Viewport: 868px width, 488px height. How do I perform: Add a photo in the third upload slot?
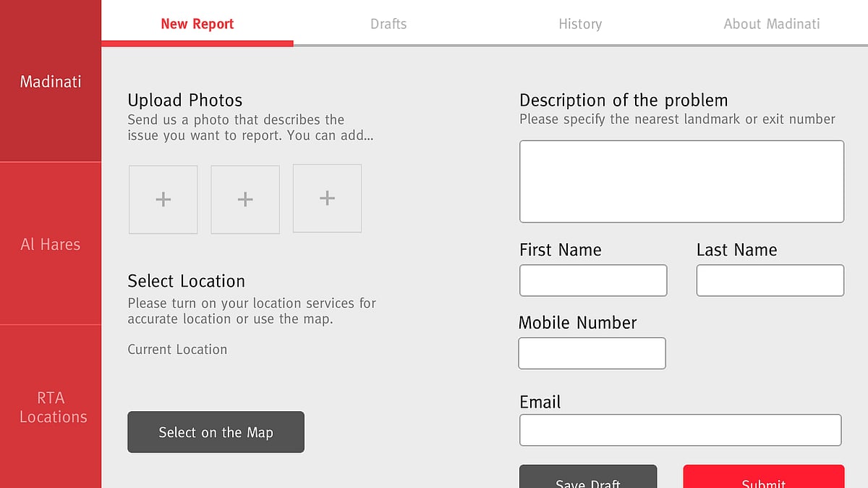click(x=327, y=198)
